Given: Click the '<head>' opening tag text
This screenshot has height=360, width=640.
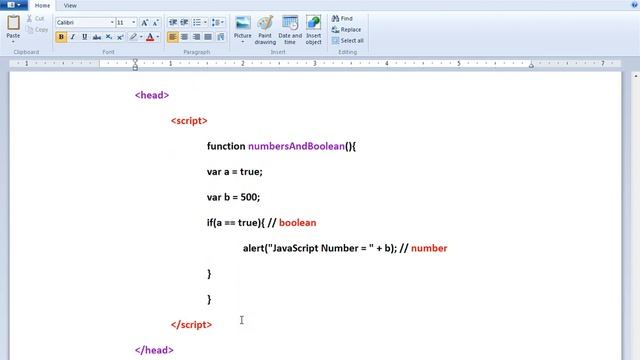Looking at the screenshot, I should coord(152,95).
